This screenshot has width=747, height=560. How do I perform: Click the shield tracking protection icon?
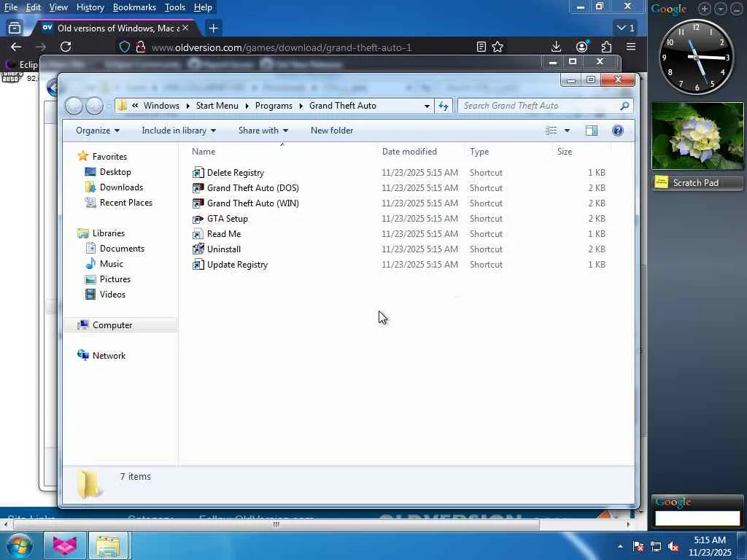(124, 47)
